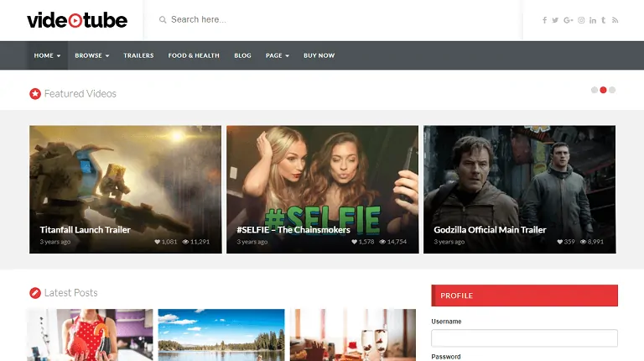Click eye views icon on Godzilla trailer
The image size is (644, 361).
[x=583, y=242]
